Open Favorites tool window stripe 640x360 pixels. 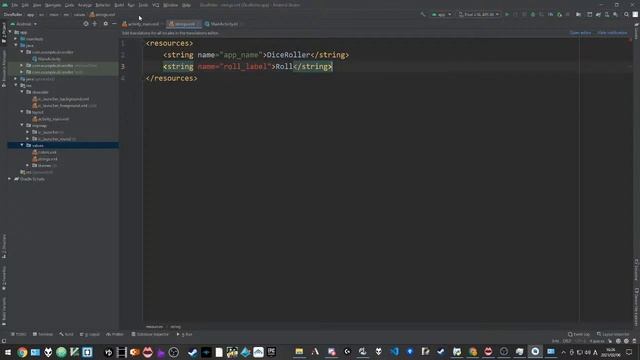click(4, 278)
